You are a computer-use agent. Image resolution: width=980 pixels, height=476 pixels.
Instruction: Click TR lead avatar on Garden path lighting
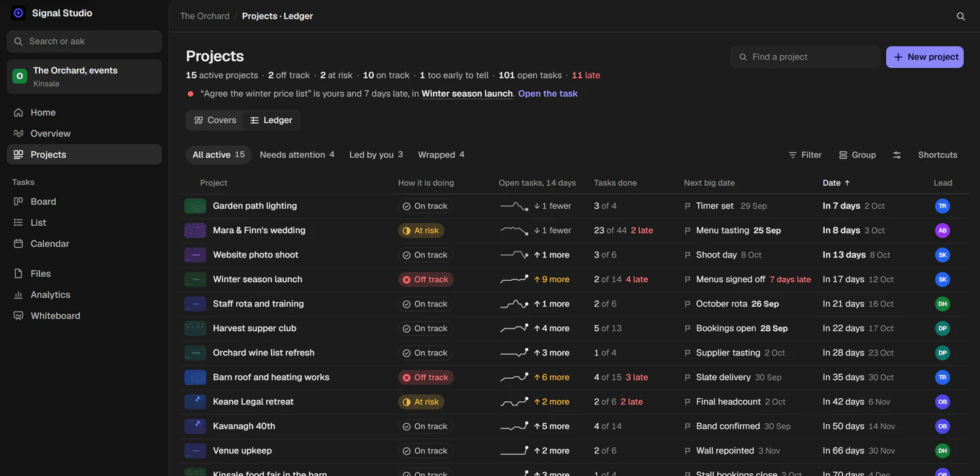tap(943, 206)
